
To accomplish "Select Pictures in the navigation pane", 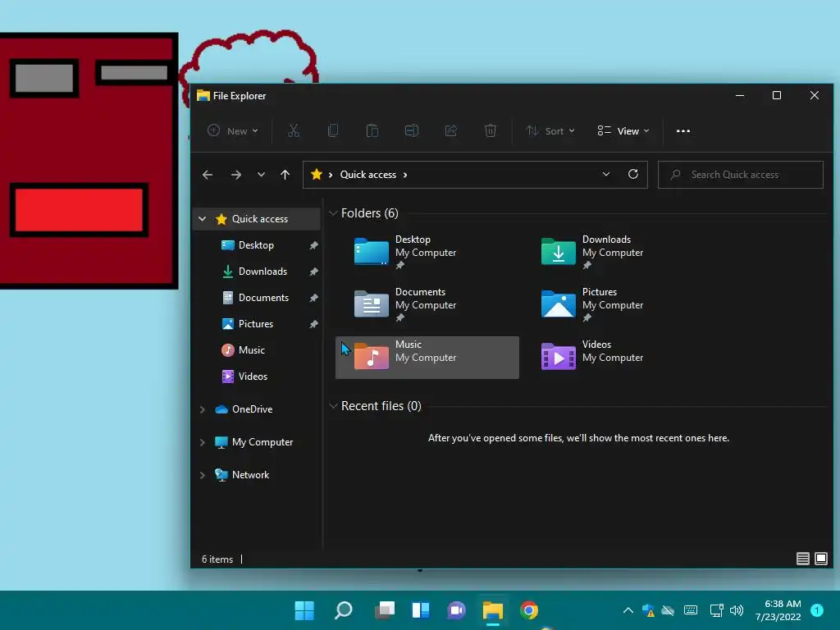I will 257,323.
